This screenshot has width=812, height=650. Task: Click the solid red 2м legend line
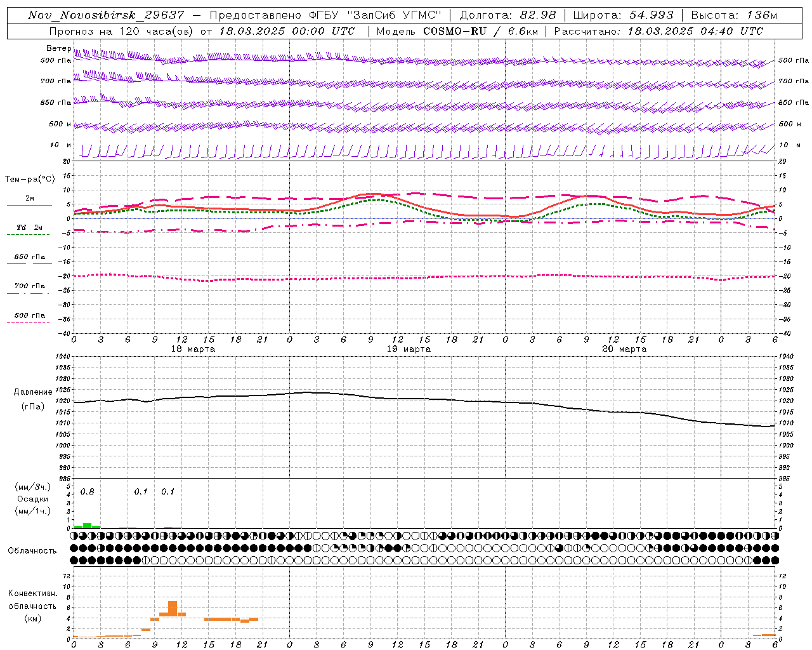(29, 206)
